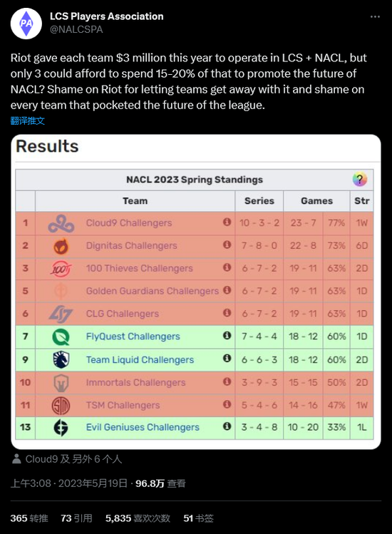Click the Series column header
Viewport: 392px width, 534px height.
[259, 201]
